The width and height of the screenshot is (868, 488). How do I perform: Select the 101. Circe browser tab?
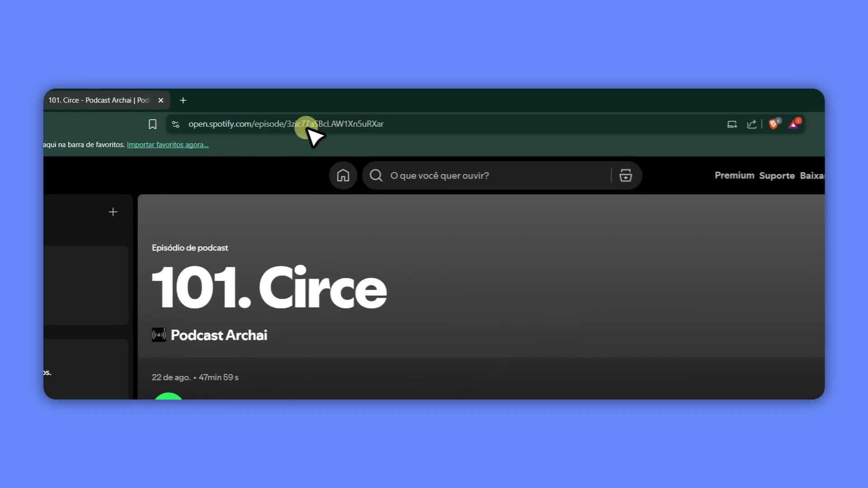click(x=99, y=100)
